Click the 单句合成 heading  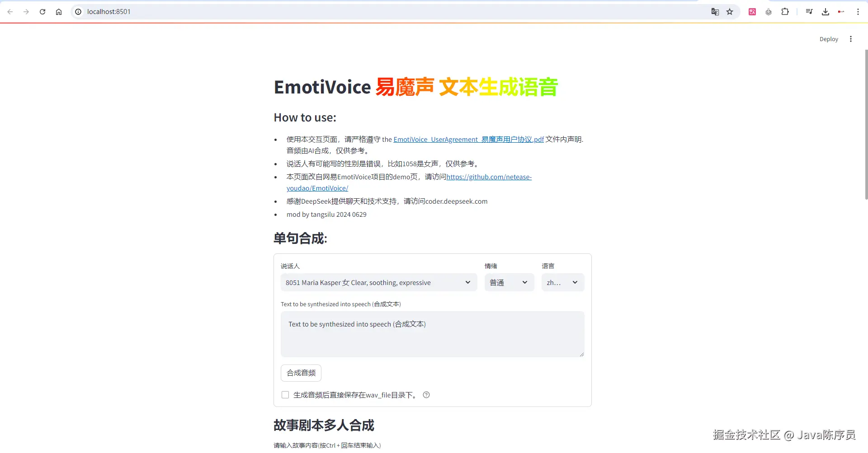pos(300,238)
